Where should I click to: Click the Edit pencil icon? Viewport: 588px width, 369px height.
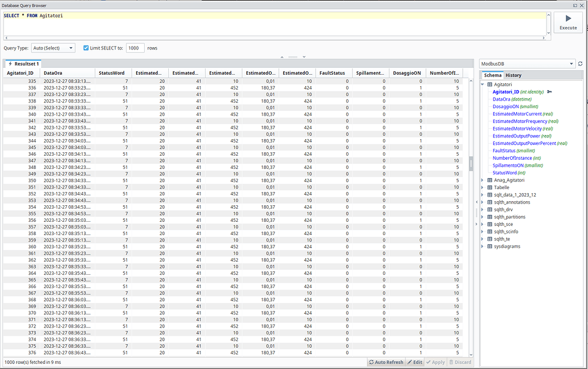pyautogui.click(x=410, y=362)
